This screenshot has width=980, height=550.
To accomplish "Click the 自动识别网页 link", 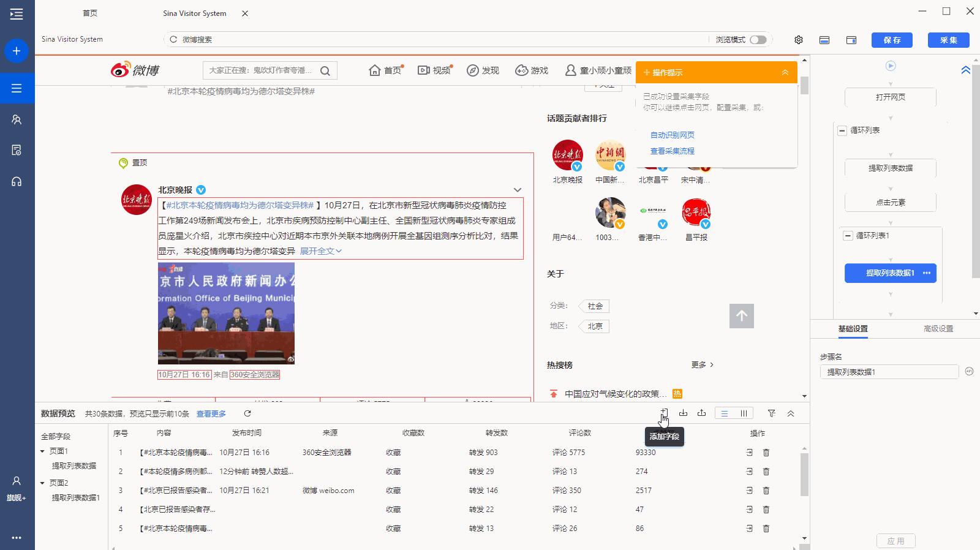I will (x=672, y=135).
